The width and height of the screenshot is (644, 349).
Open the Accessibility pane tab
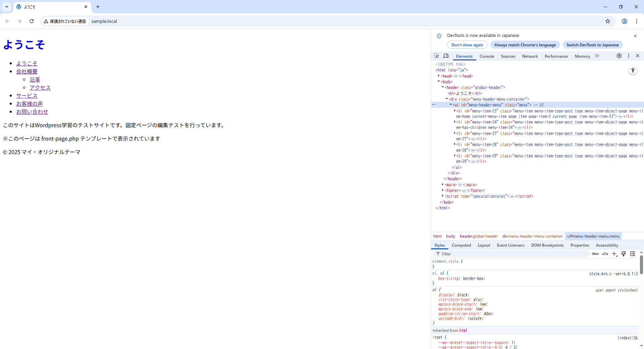coord(607,245)
